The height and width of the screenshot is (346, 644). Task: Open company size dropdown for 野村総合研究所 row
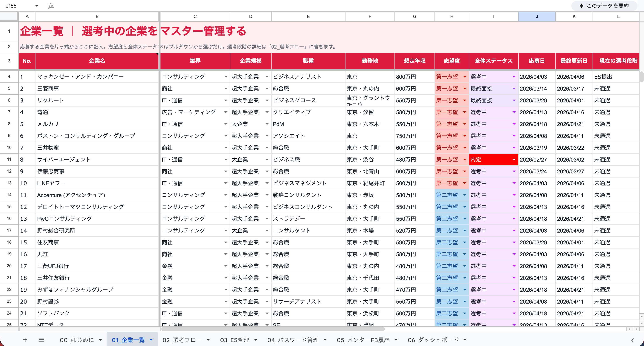click(267, 230)
